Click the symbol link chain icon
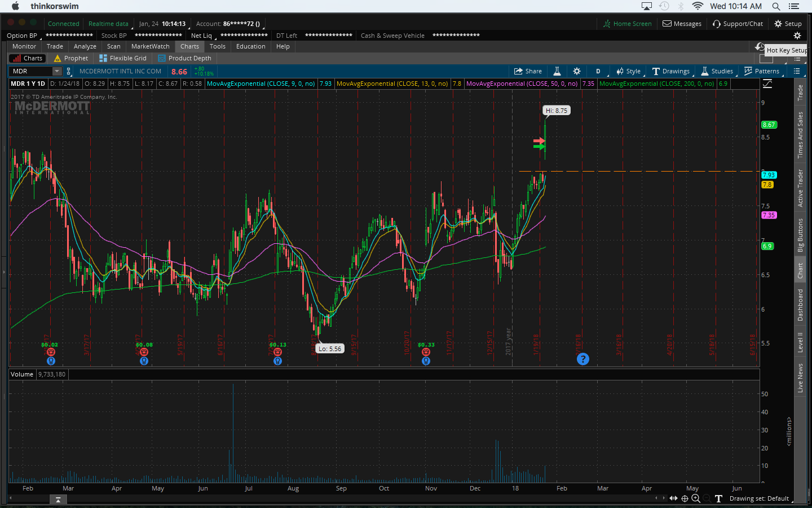The height and width of the screenshot is (508, 812). [x=69, y=71]
